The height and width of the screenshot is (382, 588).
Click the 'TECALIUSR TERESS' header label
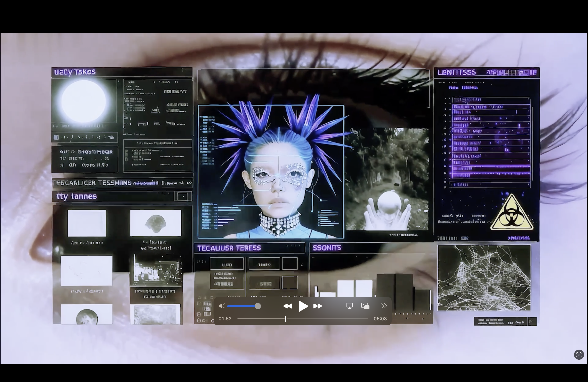tap(229, 248)
